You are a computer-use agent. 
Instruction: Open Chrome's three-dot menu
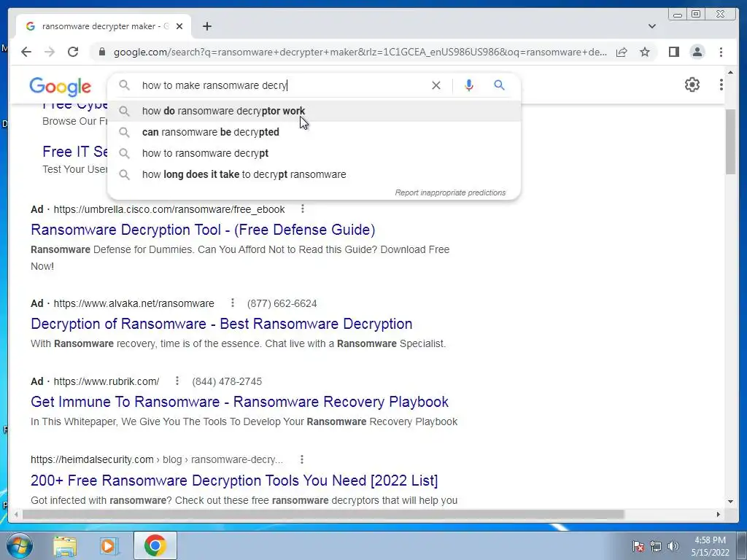tap(721, 52)
